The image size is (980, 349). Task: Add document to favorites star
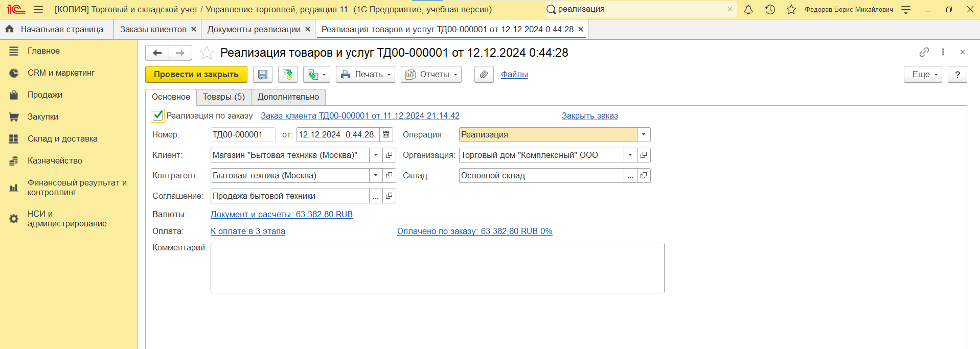(207, 53)
